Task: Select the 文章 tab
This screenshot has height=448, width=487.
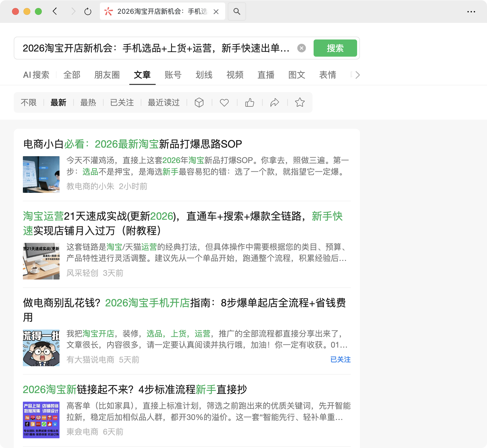Action: click(x=142, y=75)
